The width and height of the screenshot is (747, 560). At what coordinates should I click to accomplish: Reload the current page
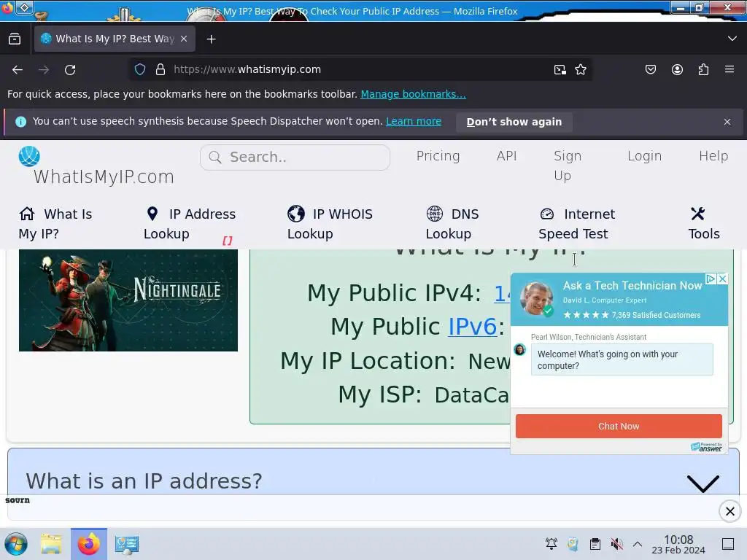pos(70,70)
